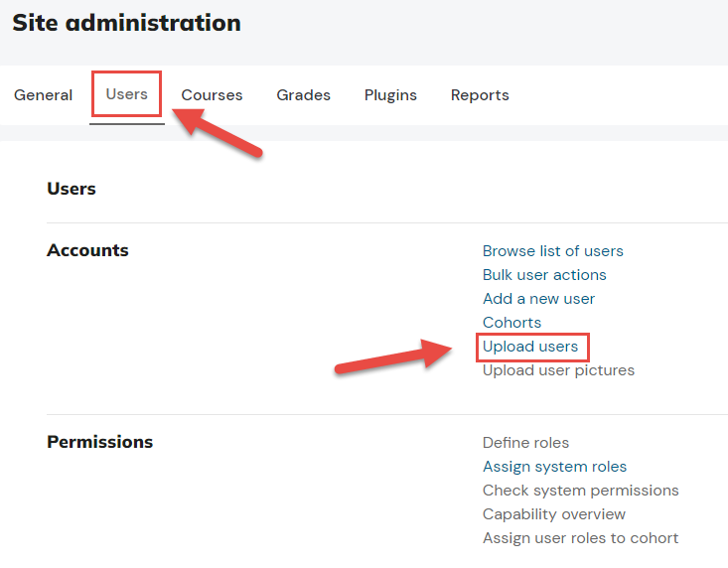Click Define roles link

525,443
